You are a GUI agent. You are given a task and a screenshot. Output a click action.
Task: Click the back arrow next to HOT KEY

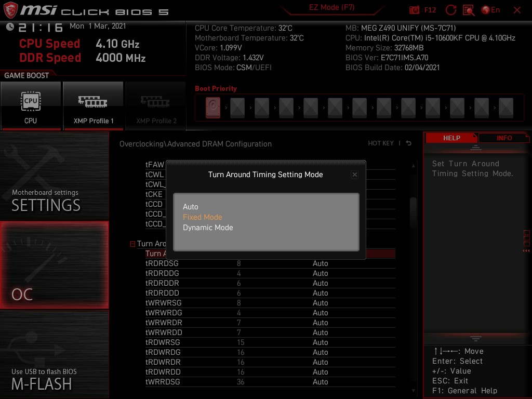click(408, 143)
